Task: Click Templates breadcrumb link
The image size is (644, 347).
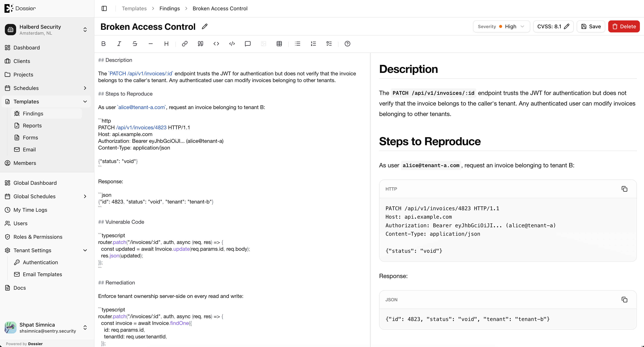Action: pyautogui.click(x=134, y=8)
